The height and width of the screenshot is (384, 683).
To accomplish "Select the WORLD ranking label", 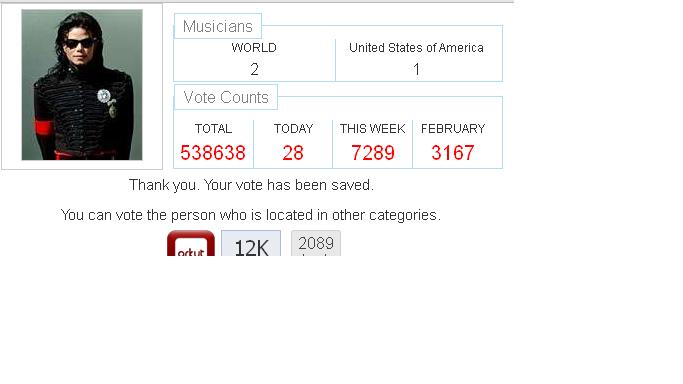I will 254,47.
